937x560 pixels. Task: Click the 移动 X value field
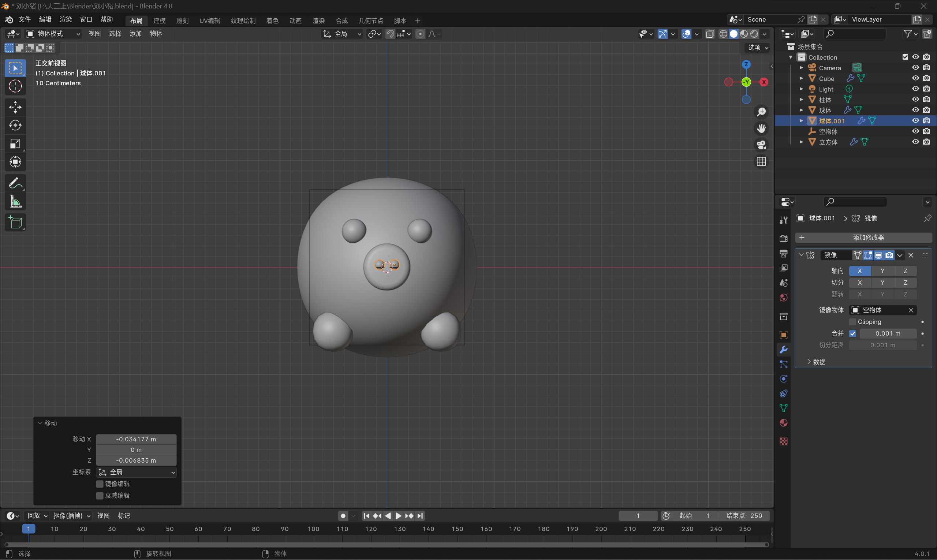click(136, 439)
